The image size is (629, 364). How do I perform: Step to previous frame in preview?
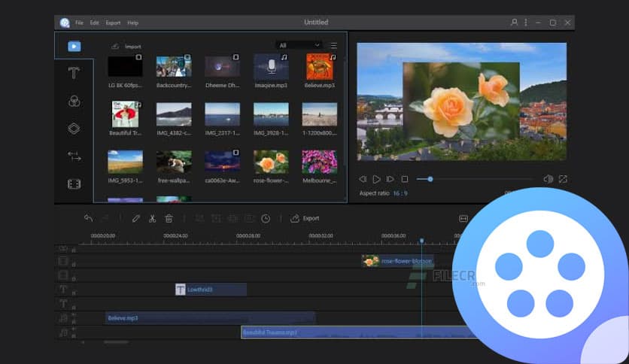click(363, 179)
